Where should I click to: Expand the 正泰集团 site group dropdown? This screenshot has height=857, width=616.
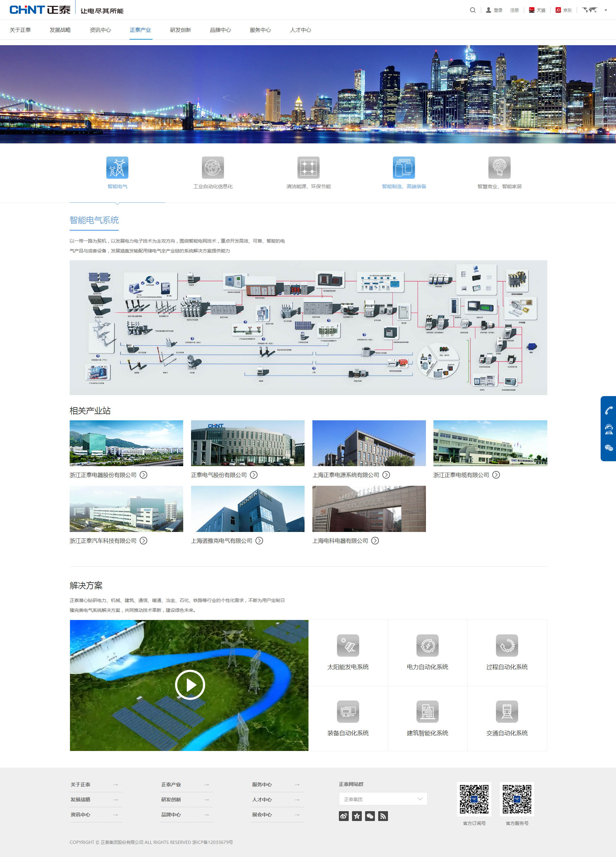pos(383,799)
